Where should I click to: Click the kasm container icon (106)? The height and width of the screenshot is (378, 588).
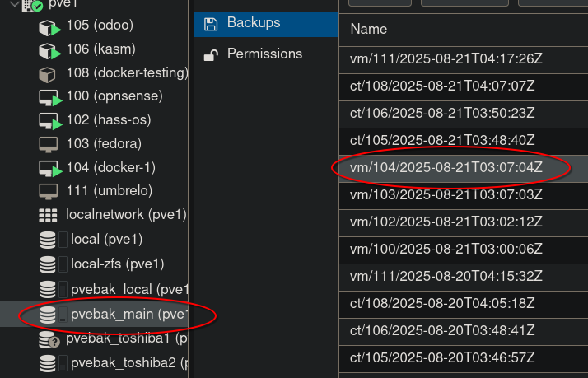click(x=49, y=51)
